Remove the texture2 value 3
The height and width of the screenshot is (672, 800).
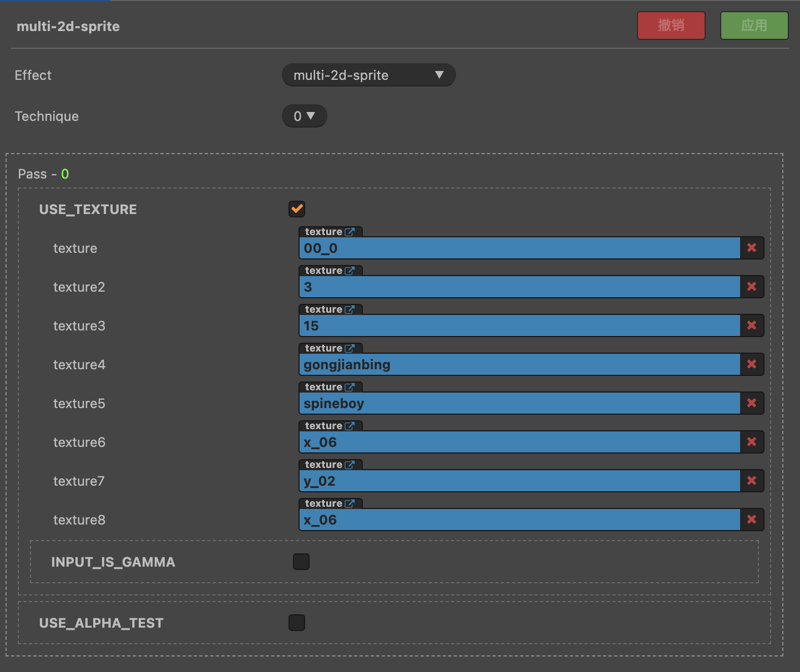click(752, 287)
